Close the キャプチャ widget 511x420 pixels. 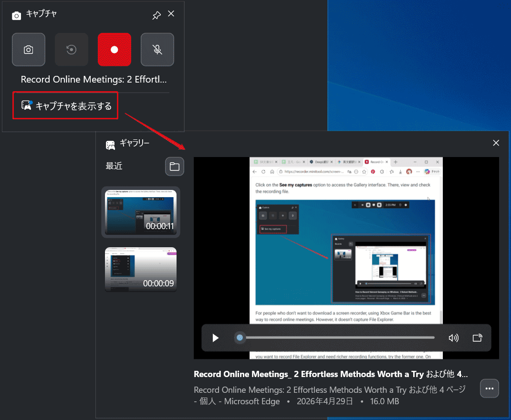pos(171,14)
